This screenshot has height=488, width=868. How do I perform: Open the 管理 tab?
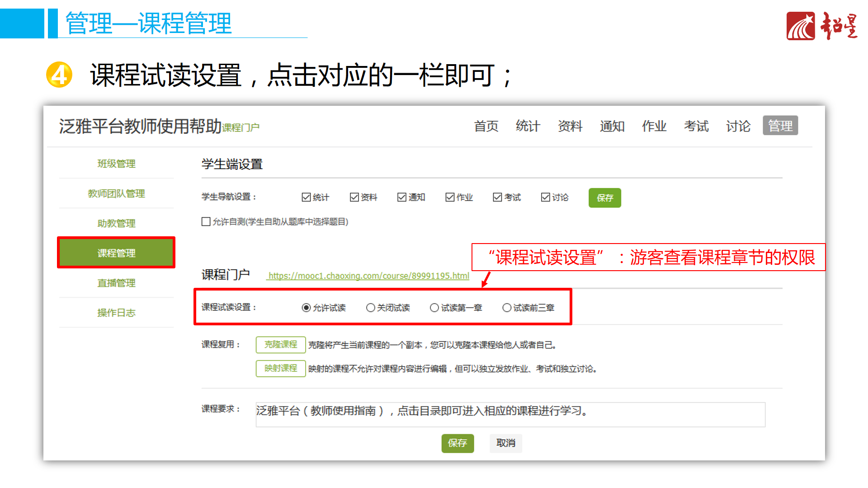coord(780,126)
